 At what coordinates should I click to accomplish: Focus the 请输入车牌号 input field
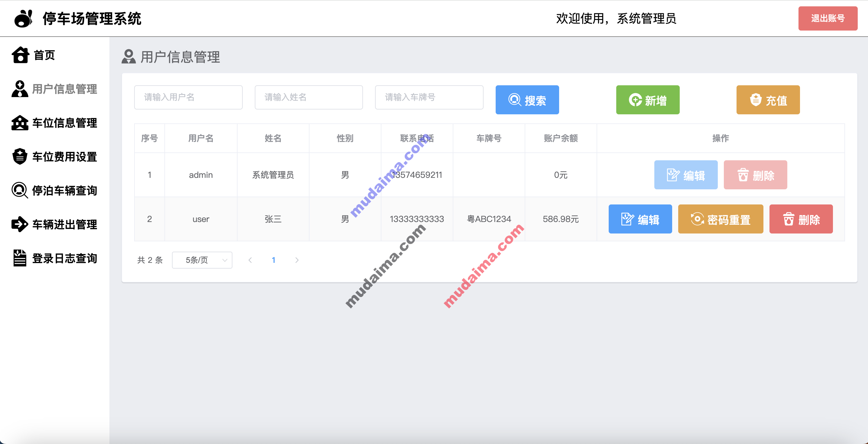429,97
